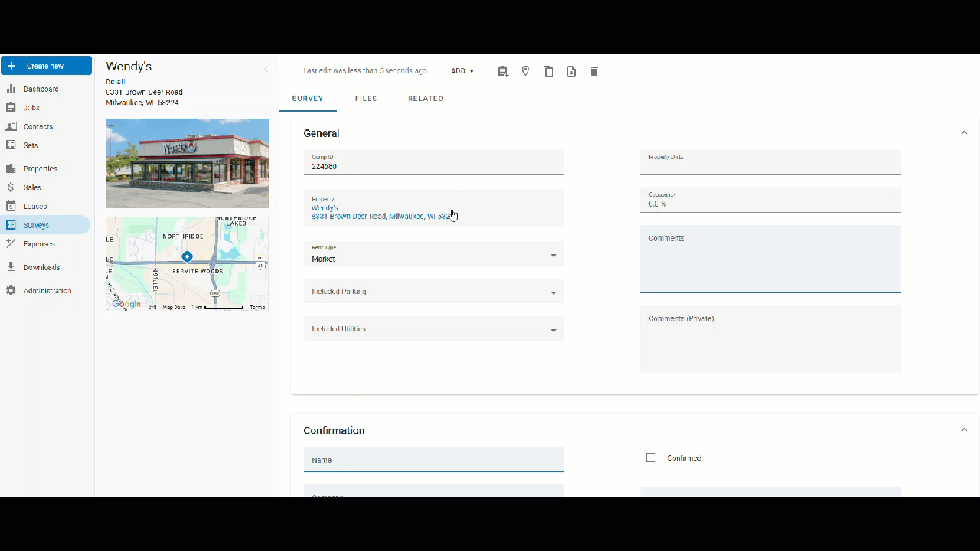Image resolution: width=980 pixels, height=551 pixels.
Task: Click the Retail property type link
Action: [x=116, y=82]
